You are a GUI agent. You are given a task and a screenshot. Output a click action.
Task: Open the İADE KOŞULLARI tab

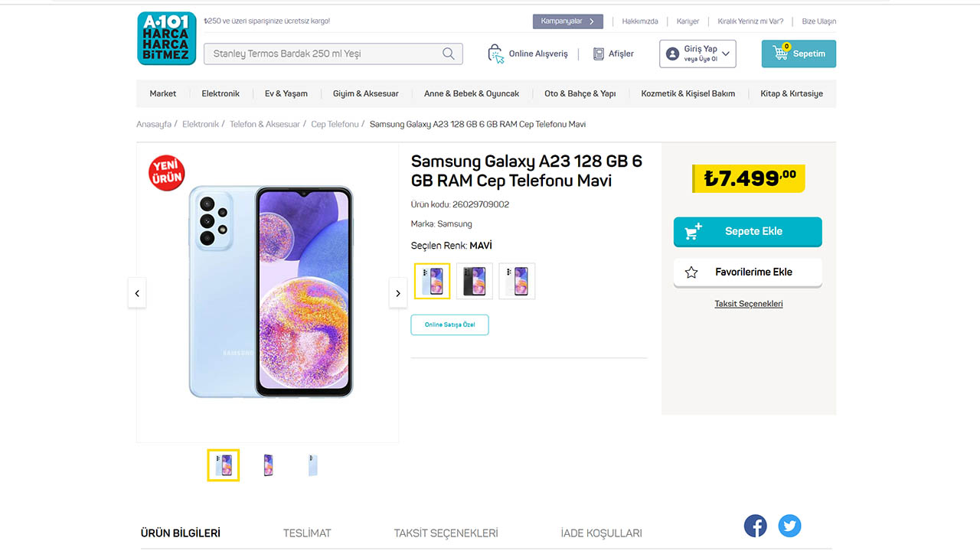(601, 533)
